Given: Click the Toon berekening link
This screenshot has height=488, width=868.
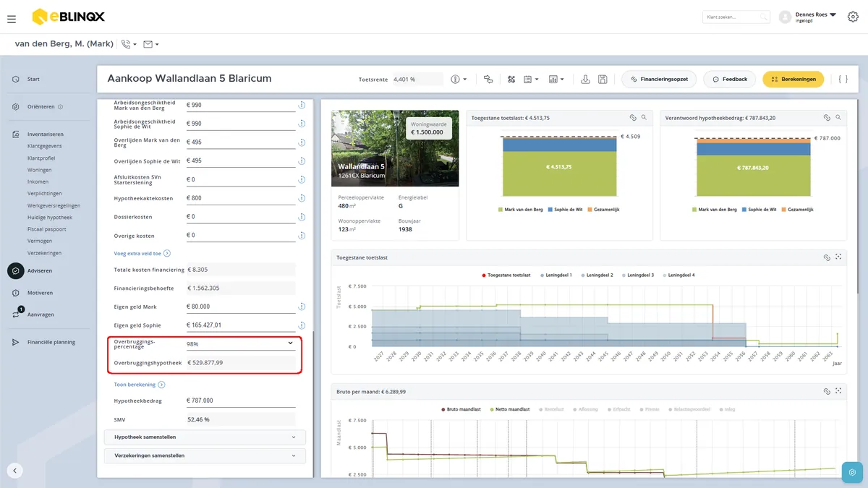Looking at the screenshot, I should point(140,385).
